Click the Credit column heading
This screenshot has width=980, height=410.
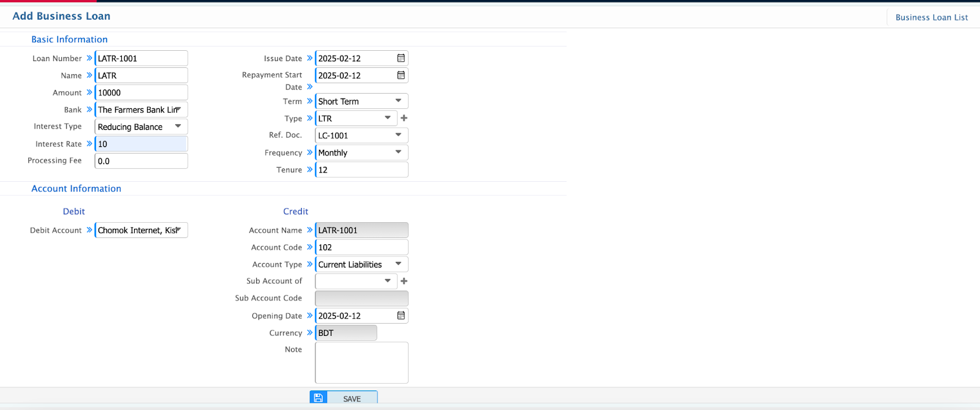(x=295, y=211)
